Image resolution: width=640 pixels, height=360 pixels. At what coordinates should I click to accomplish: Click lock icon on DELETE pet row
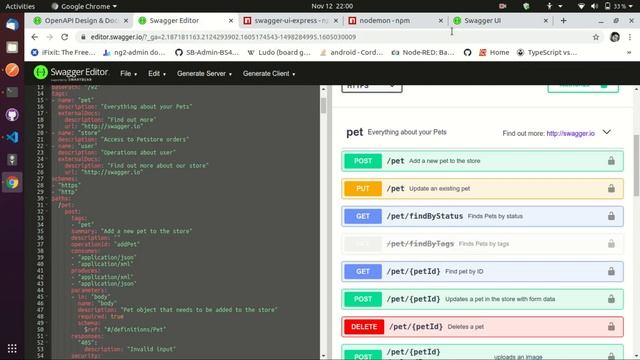tap(611, 327)
